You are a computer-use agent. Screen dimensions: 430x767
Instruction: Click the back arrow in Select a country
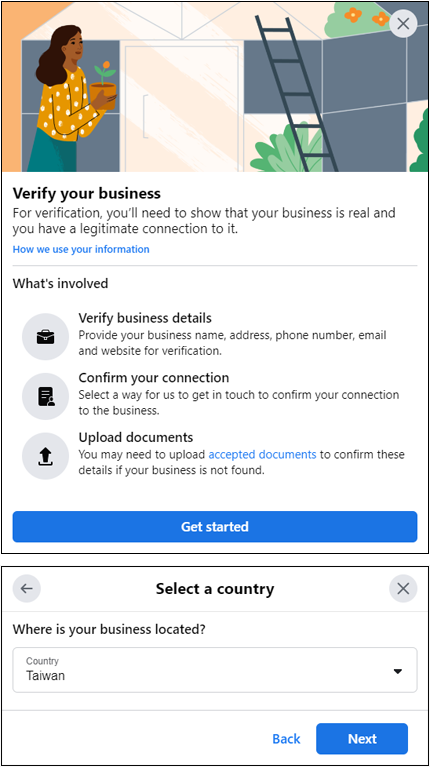[26, 588]
